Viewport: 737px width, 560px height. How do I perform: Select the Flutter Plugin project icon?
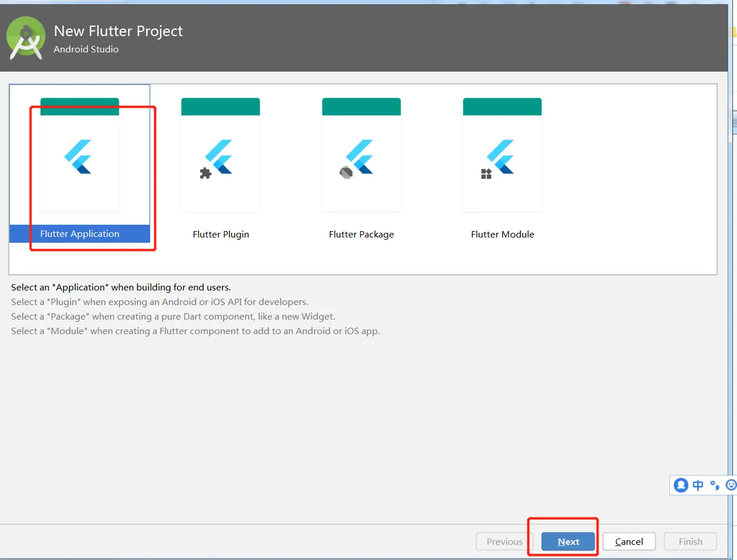pos(221,155)
